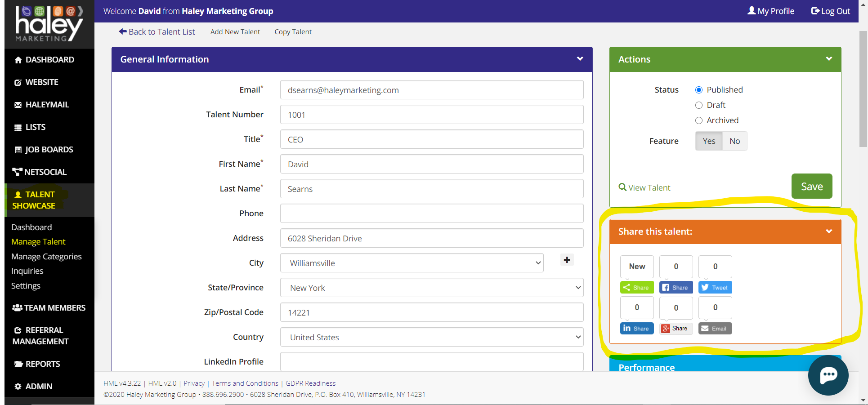868x405 pixels.
Task: Open HaleyMail menu
Action: [49, 105]
